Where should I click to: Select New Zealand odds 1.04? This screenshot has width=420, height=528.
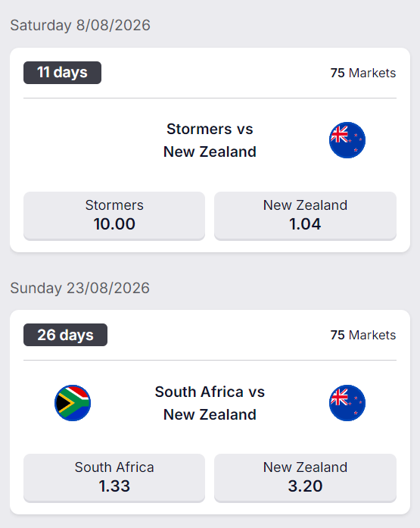pos(305,216)
